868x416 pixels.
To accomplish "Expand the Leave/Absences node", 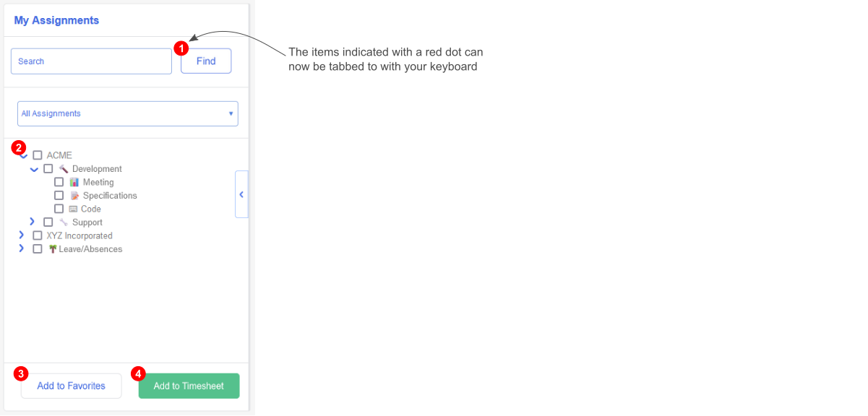I will tap(21, 248).
